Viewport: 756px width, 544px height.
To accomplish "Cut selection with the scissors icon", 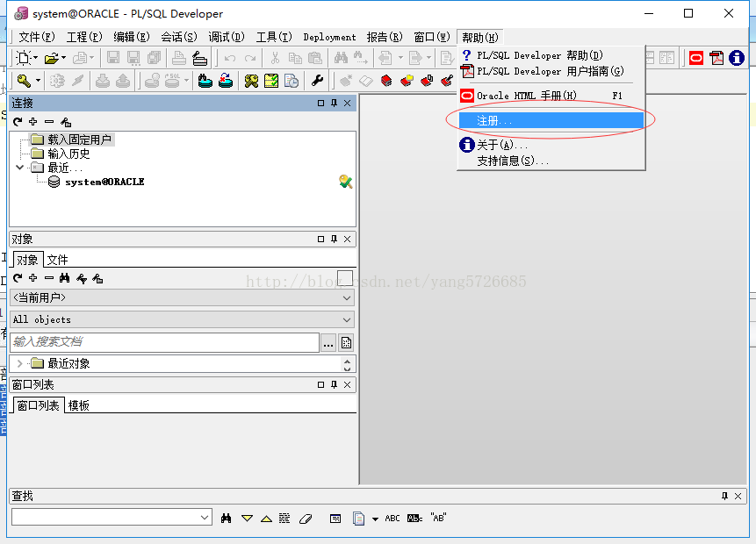I will coord(274,56).
